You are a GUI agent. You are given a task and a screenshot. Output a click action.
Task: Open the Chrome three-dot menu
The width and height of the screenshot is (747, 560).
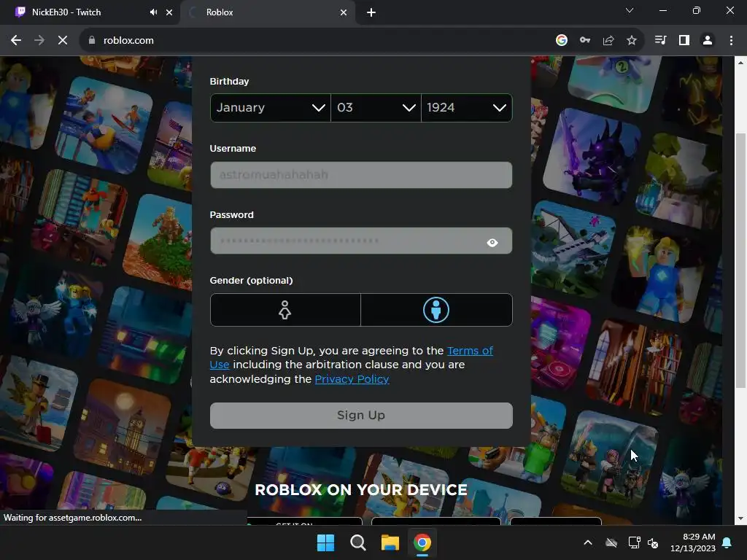731,41
